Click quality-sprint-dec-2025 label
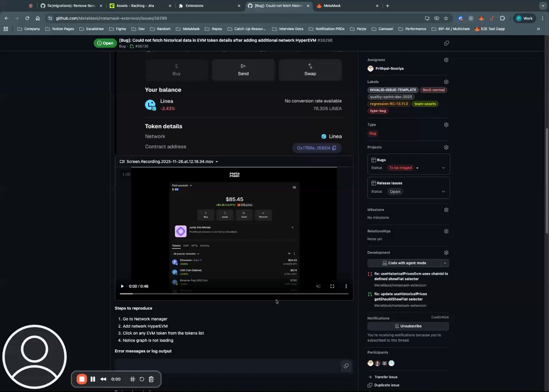This screenshot has height=392, width=549. 391,97
